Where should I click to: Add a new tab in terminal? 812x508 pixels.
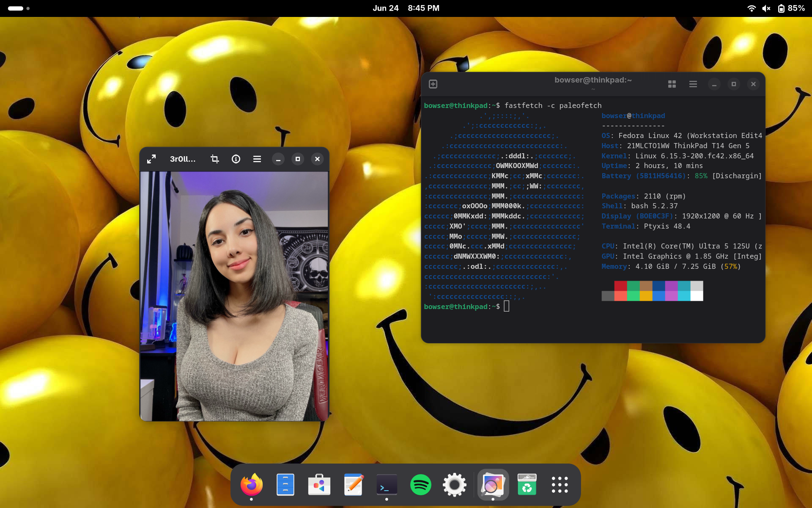433,84
